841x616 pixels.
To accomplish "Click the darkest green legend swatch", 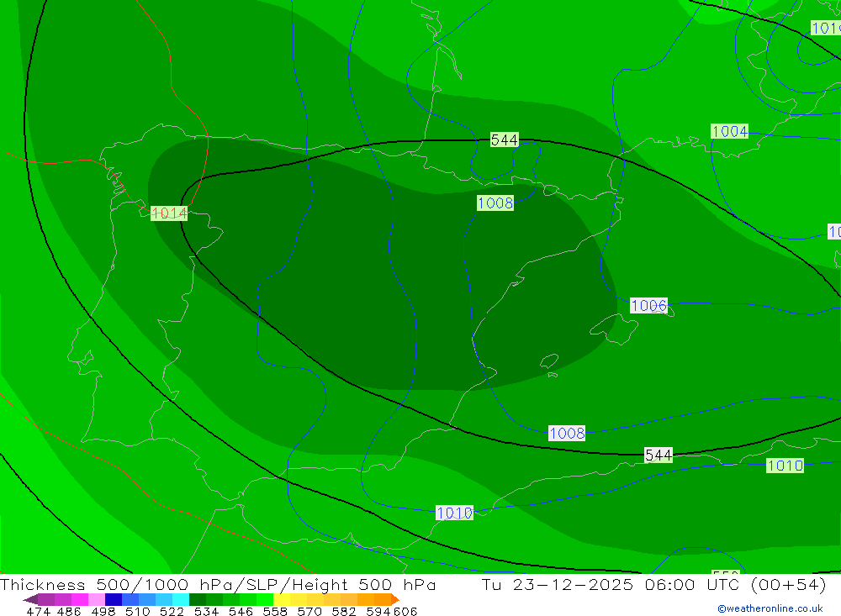I will click(x=198, y=599).
